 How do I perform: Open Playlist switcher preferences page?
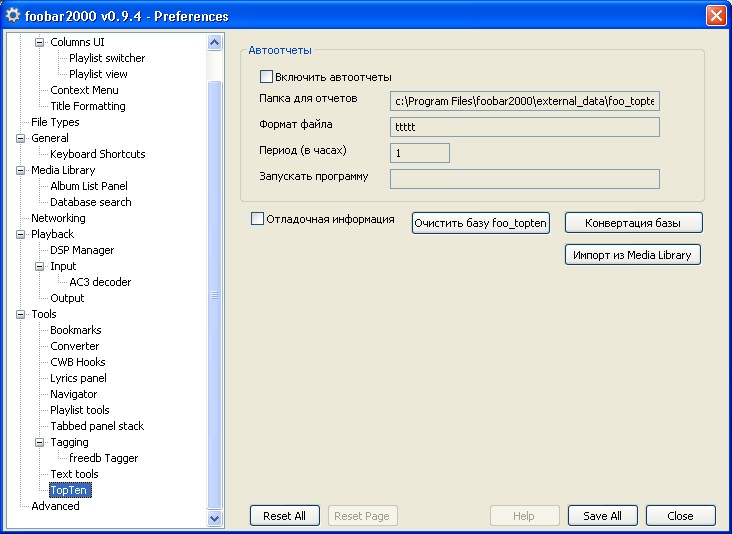point(107,58)
